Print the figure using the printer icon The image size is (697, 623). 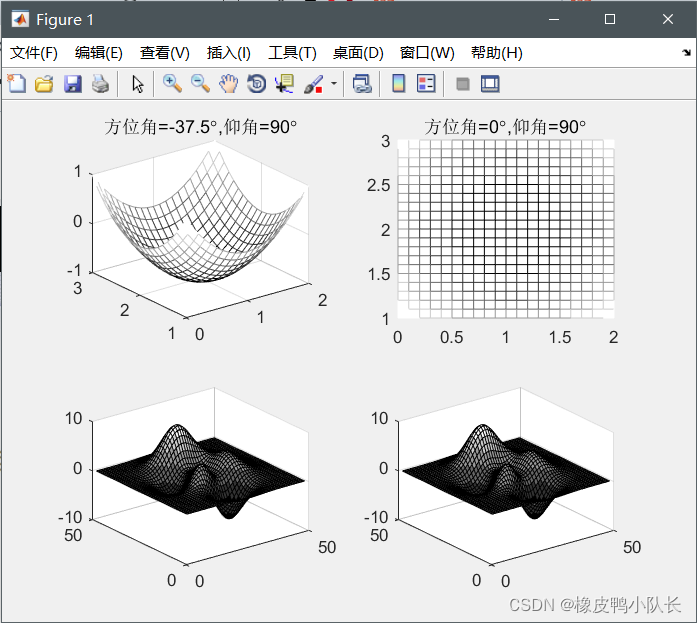coord(100,84)
